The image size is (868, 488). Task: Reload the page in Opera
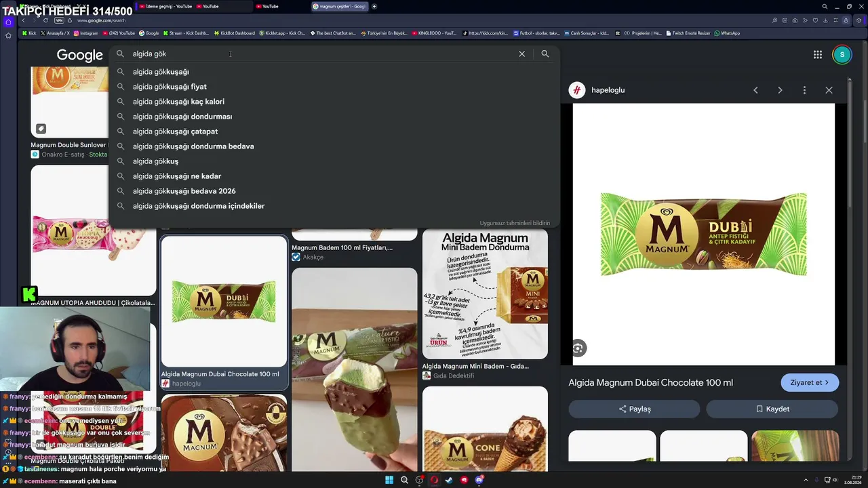[45, 20]
